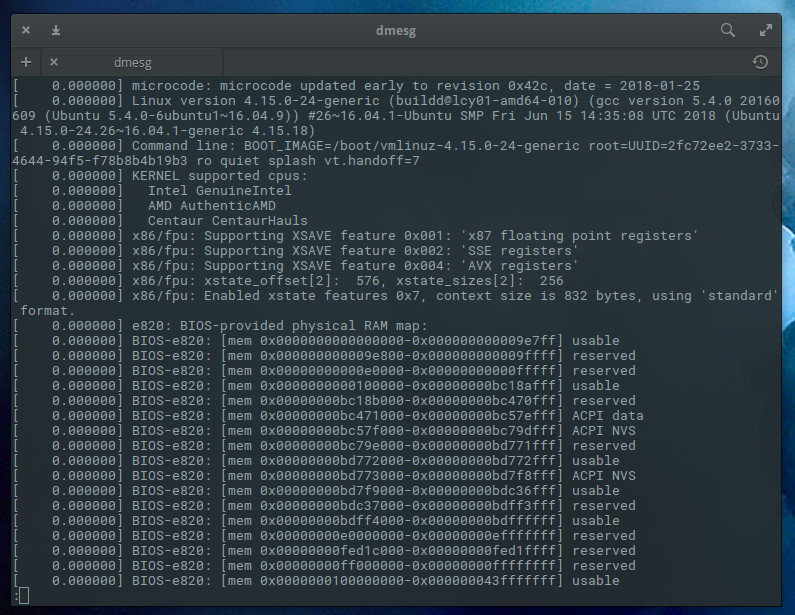Click 'AMD AuthenticAMD' entry
795x615 pixels.
212,206
